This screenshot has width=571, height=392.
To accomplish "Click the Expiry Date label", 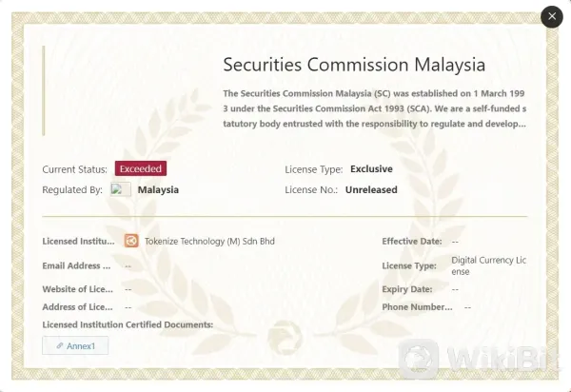I will (407, 288).
